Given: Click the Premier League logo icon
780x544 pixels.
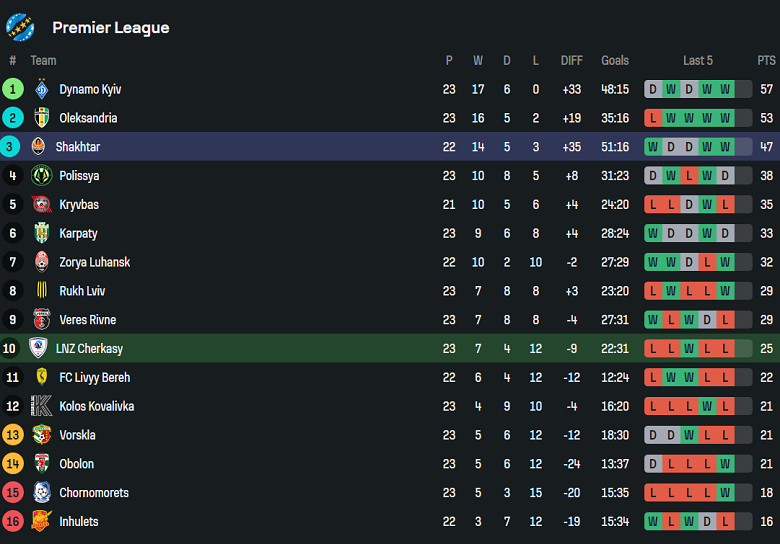Looking at the screenshot, I should click(20, 27).
